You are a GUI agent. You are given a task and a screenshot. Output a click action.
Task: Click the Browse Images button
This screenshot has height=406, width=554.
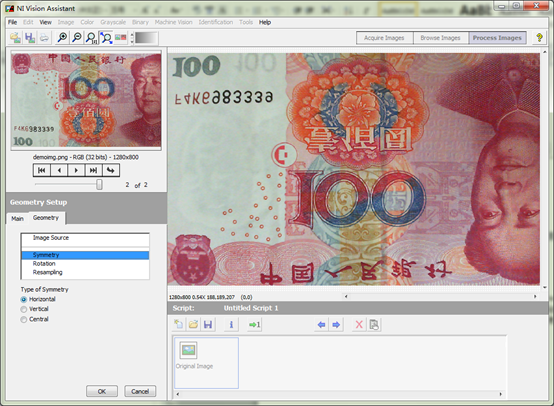[x=441, y=38]
